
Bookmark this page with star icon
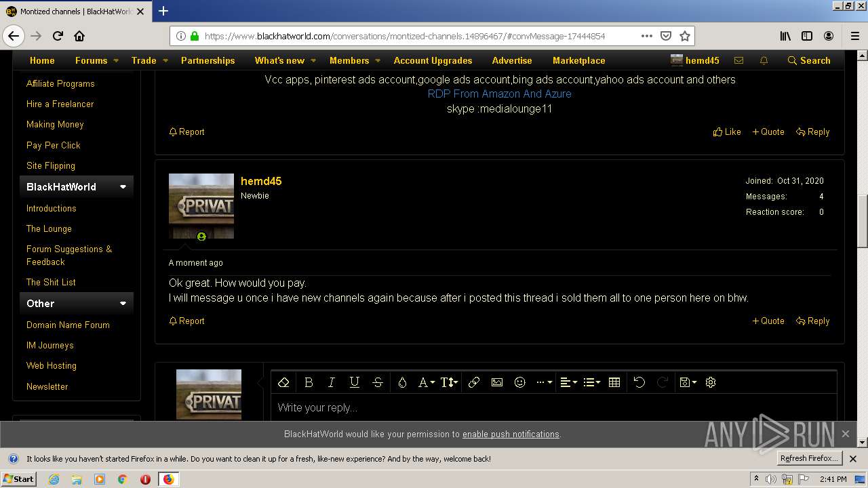coord(685,36)
